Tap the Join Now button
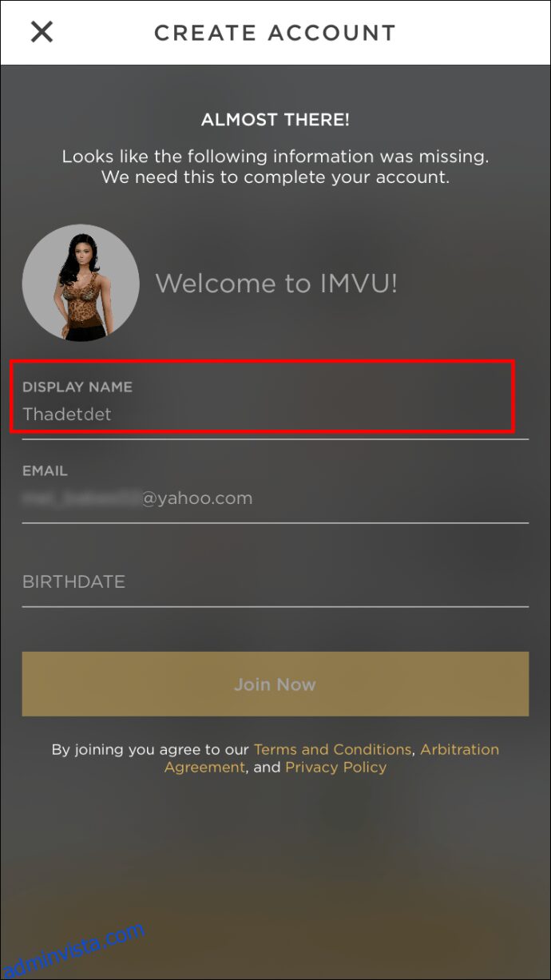The image size is (551, 980). pos(275,684)
